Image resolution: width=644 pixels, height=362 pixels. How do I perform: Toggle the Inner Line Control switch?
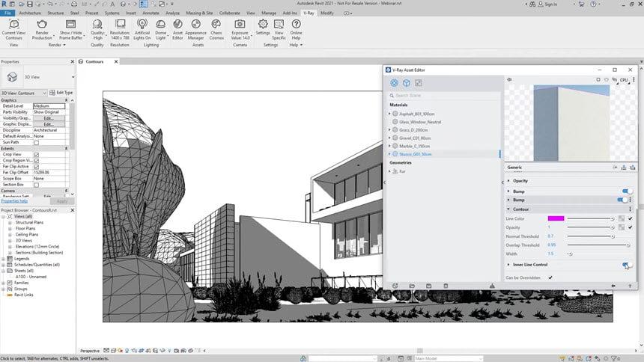tap(627, 265)
